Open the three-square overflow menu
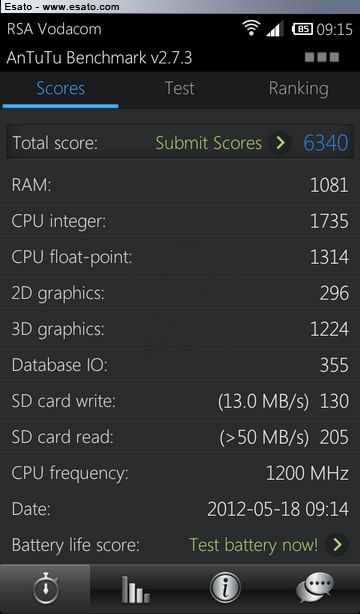Screen dimensions: 360x614 (322, 58)
